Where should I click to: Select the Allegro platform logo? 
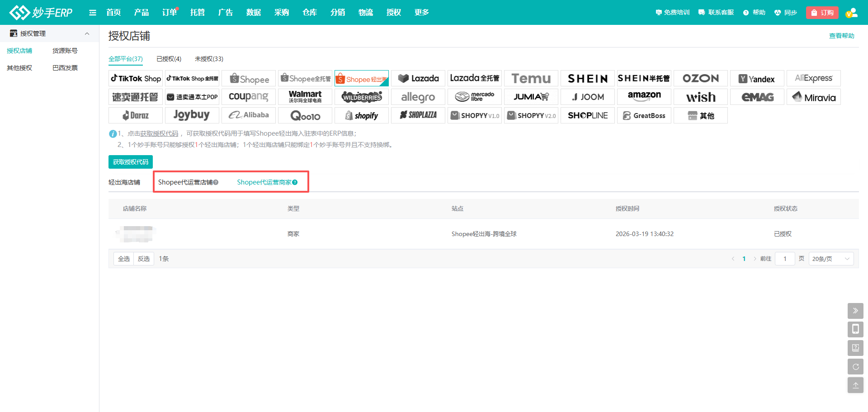pos(418,97)
